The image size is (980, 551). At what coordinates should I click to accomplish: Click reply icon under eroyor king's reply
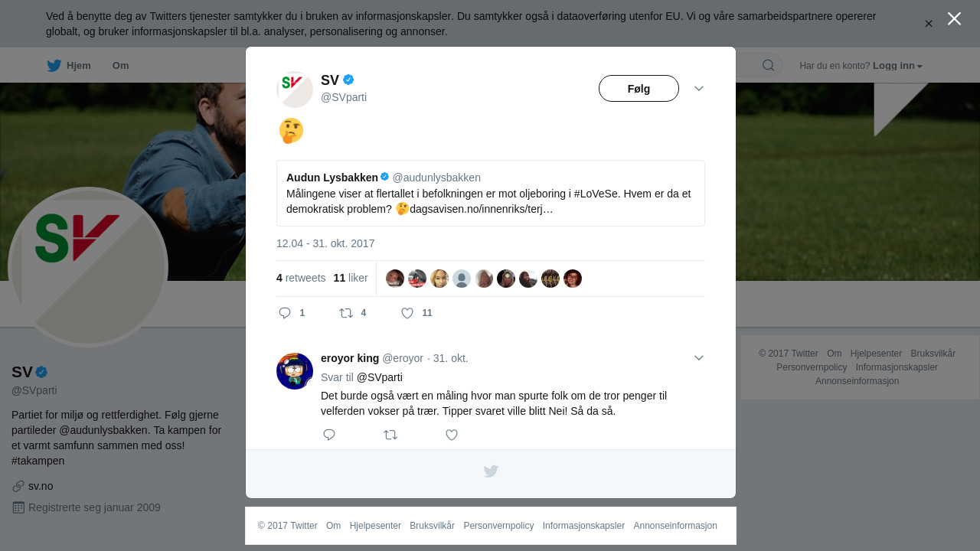coord(329,435)
